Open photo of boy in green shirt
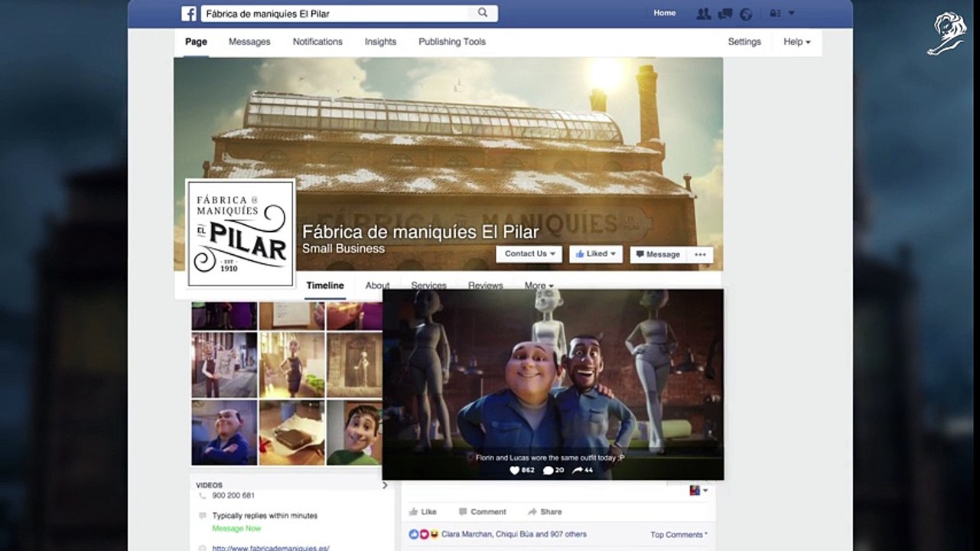Viewport: 980px width, 551px height. (x=354, y=432)
